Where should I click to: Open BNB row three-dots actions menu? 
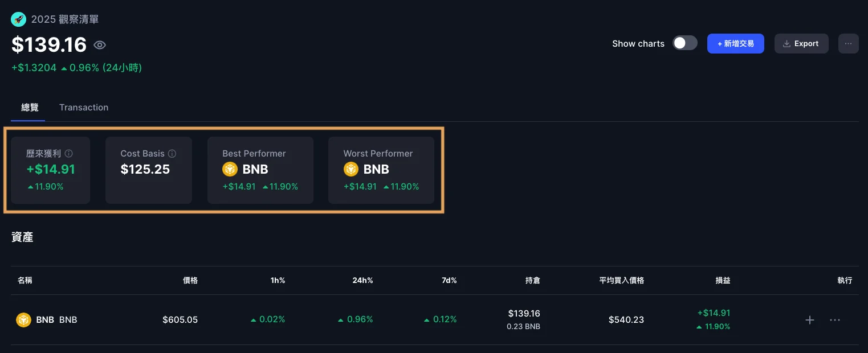coord(835,320)
